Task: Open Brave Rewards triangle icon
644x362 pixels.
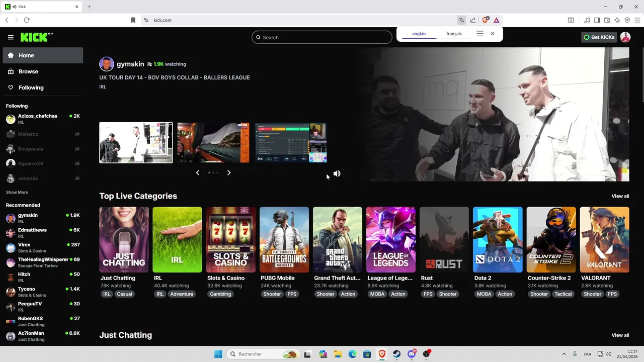Action: [x=497, y=20]
